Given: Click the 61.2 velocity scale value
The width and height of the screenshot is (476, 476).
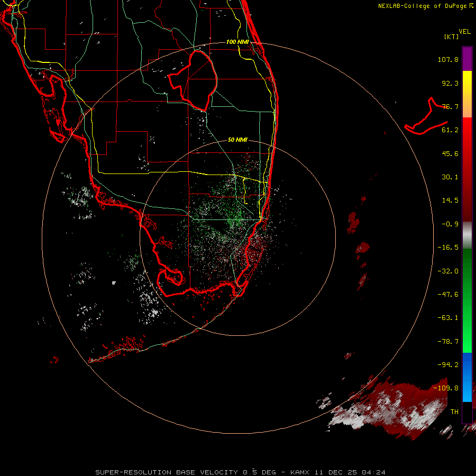Looking at the screenshot, I should tap(450, 130).
